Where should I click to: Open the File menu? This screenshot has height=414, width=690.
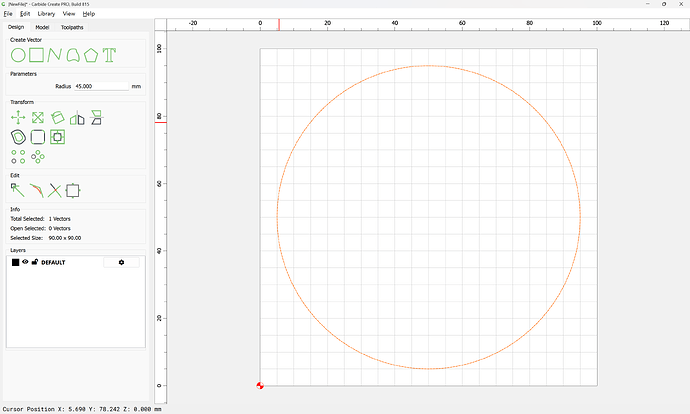(x=8, y=14)
